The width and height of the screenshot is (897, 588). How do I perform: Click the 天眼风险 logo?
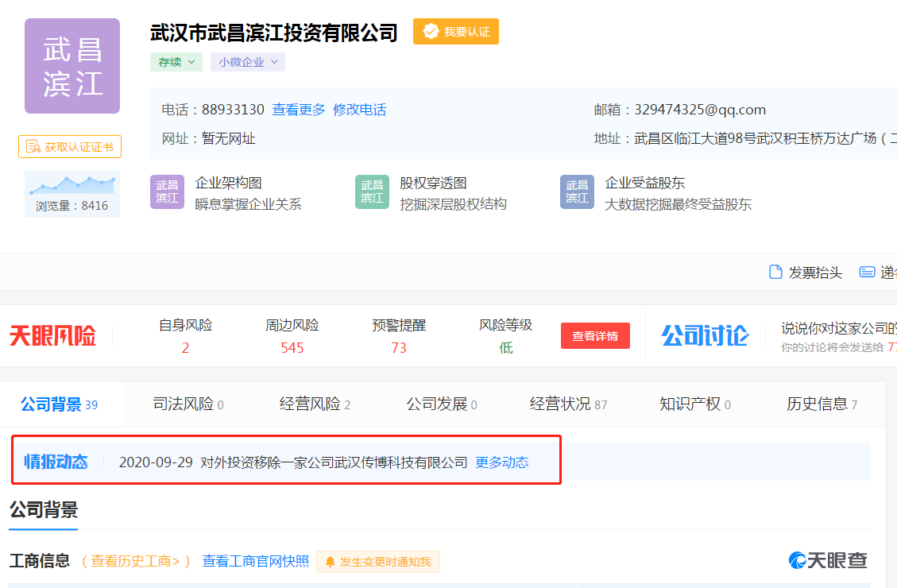[52, 336]
